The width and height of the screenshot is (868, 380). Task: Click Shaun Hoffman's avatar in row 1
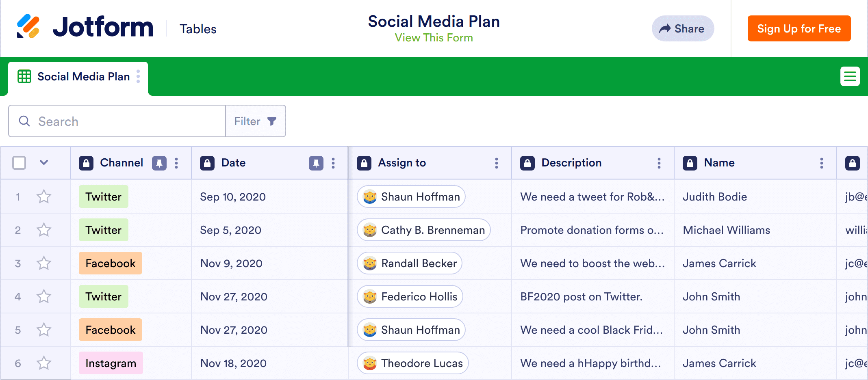pyautogui.click(x=370, y=197)
